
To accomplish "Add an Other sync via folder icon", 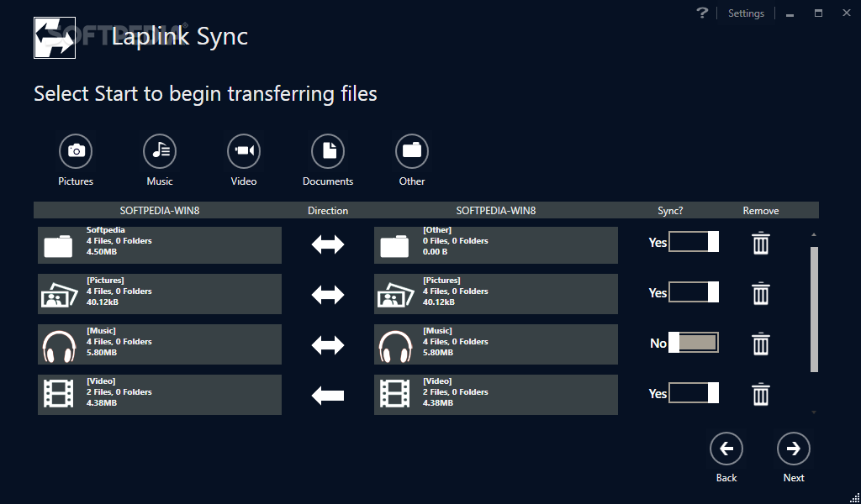I will click(x=412, y=151).
